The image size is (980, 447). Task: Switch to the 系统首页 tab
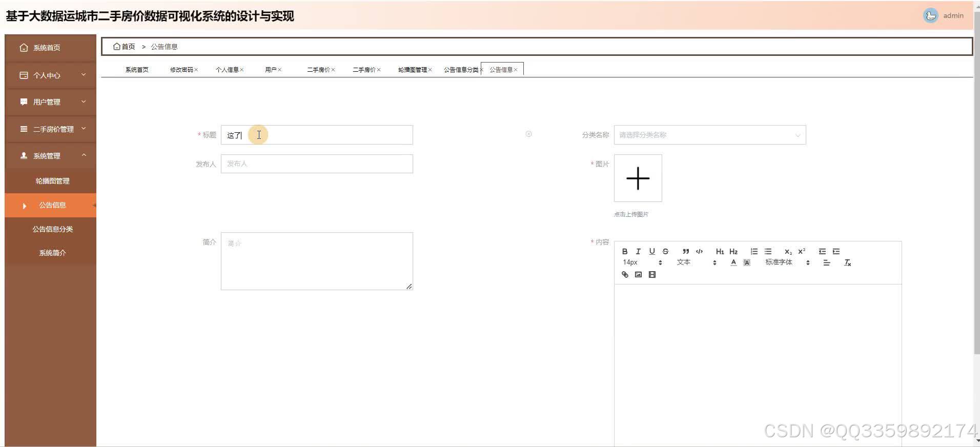[x=137, y=70]
